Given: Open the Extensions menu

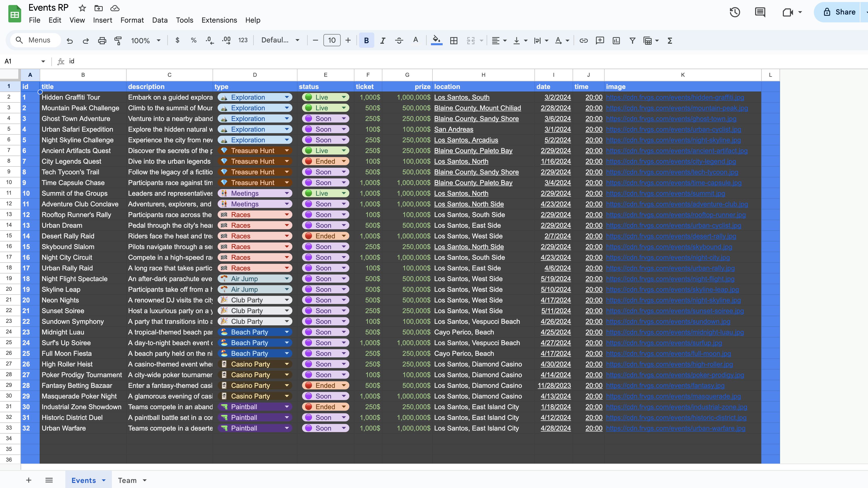Looking at the screenshot, I should tap(219, 20).
